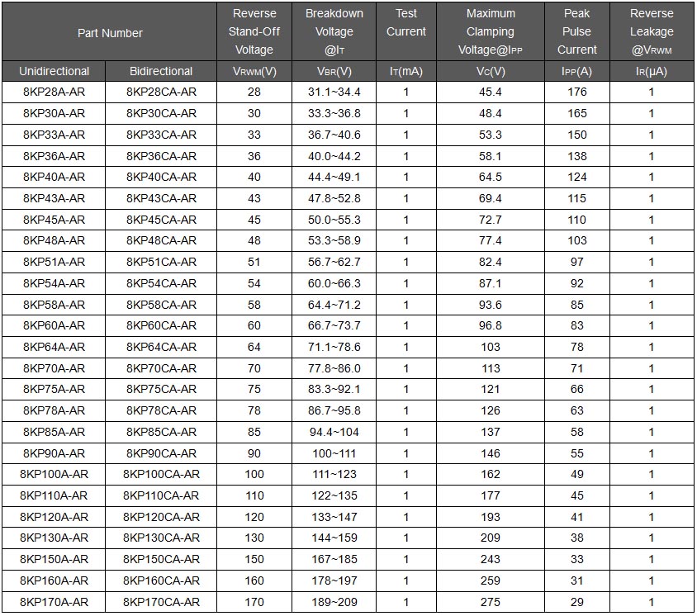697x616 pixels.
Task: Click the Reverse Leakage header
Action: click(652, 31)
